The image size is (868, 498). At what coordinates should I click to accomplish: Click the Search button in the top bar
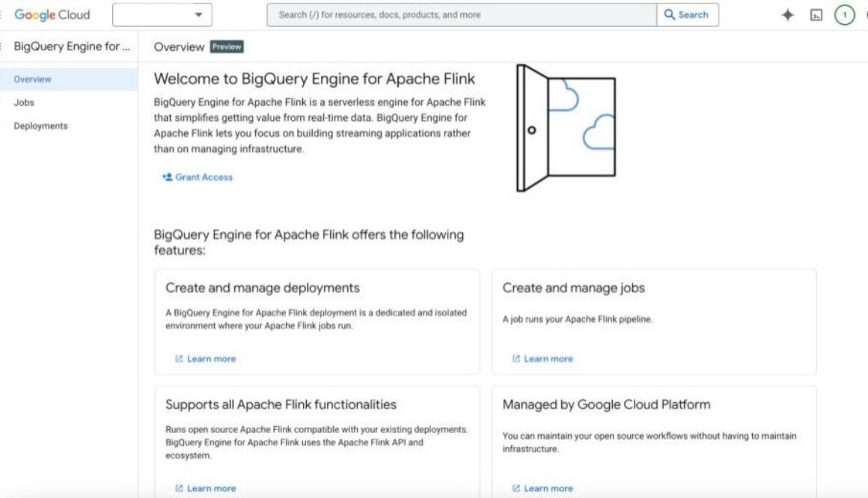pos(685,13)
